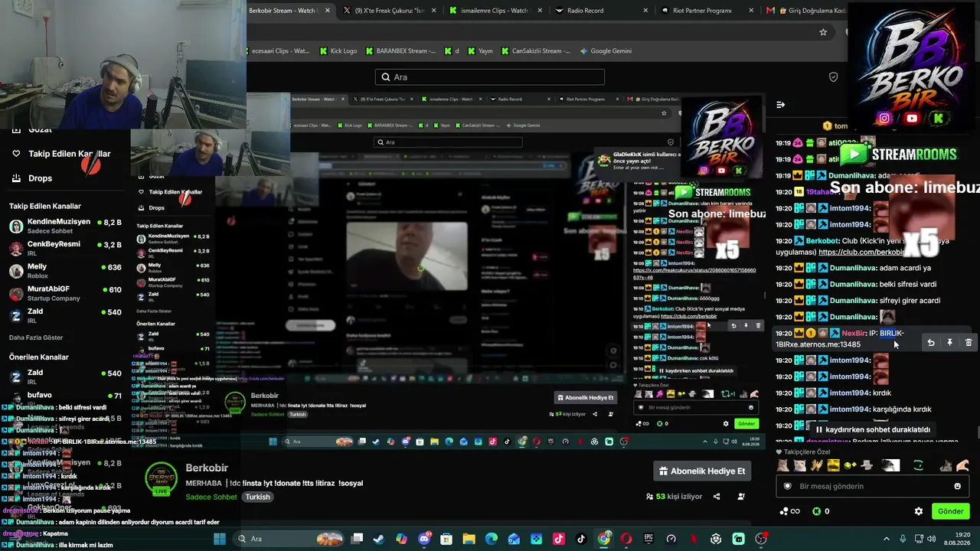The image size is (980, 551).
Task: Click the user icon beside share
Action: (x=741, y=497)
